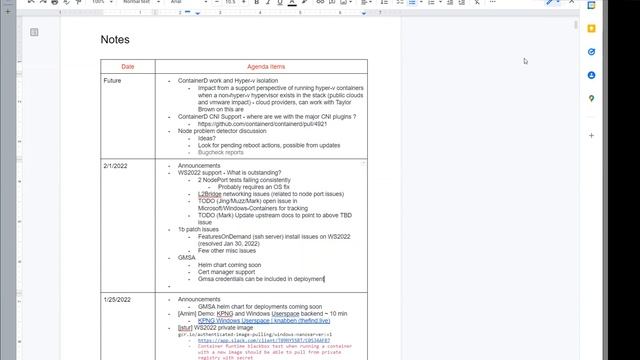Open the app.slack.com client link
The width and height of the screenshot is (640, 360).
click(x=264, y=340)
